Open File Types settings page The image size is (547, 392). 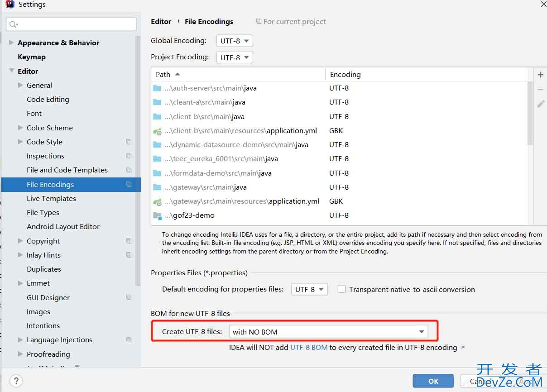[x=43, y=213]
